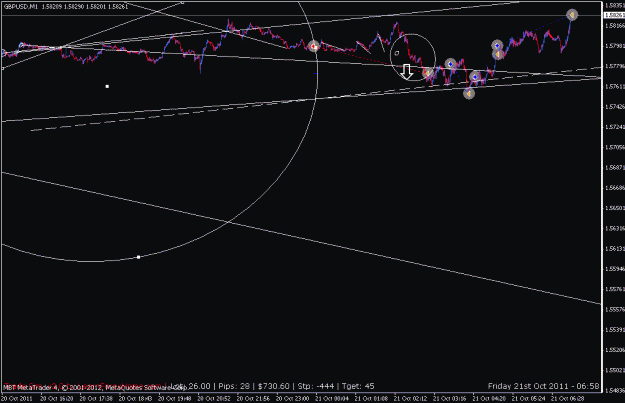Image resolution: width=625 pixels, height=403 pixels.
Task: Click the '21 Oct 03:16' time axis label
Action: coord(450,398)
